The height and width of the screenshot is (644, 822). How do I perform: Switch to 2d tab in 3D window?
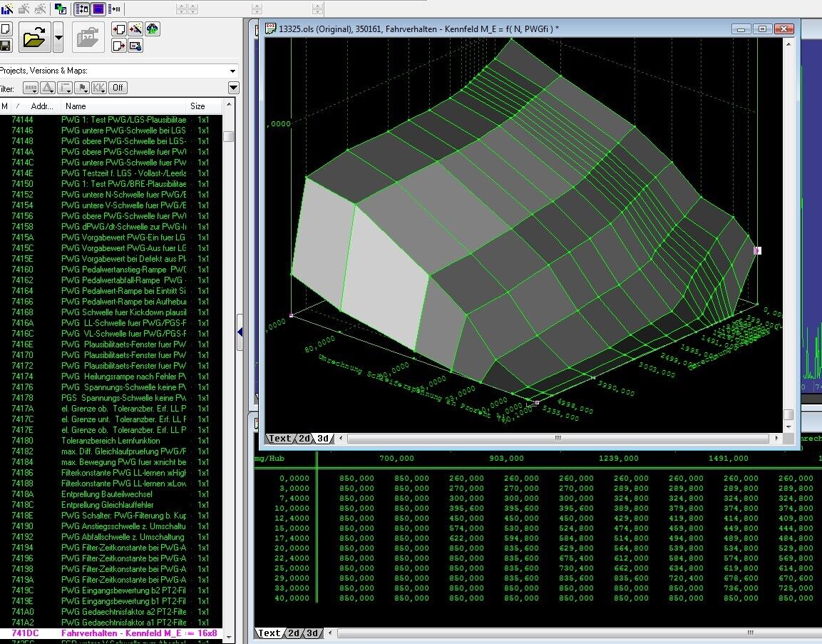click(x=304, y=439)
